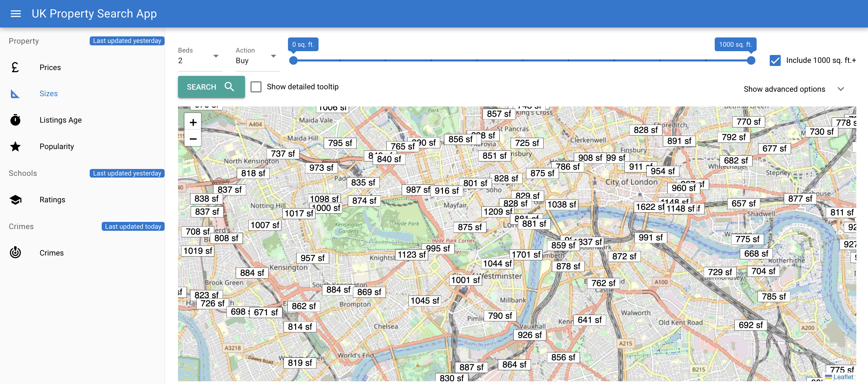Click the 1007 sf map marker
The width and height of the screenshot is (868, 384).
[x=265, y=225]
